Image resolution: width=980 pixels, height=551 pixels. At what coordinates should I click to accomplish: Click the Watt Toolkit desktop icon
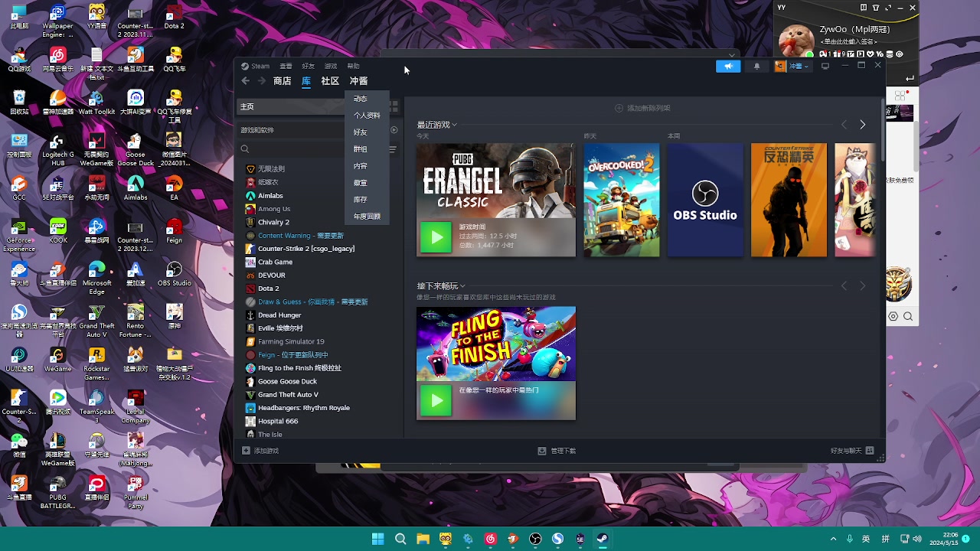(x=96, y=103)
